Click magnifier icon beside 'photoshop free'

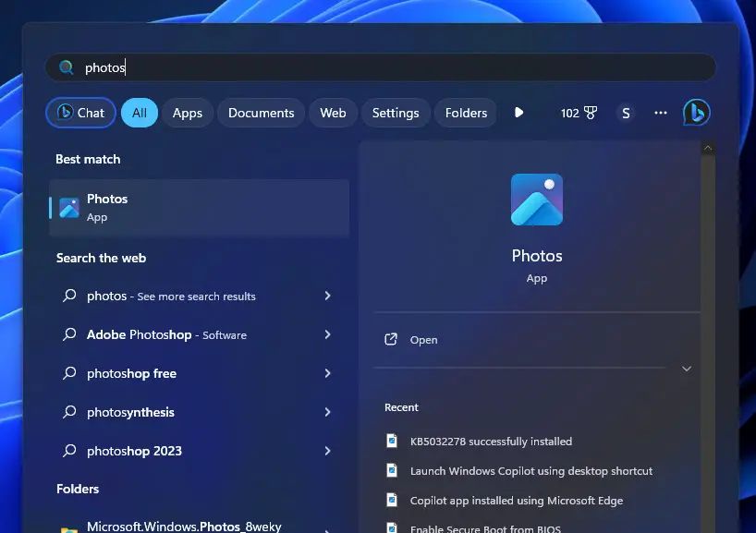[x=69, y=373]
